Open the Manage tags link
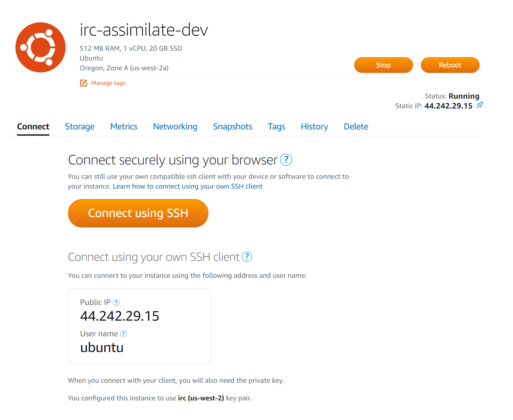 (x=108, y=83)
